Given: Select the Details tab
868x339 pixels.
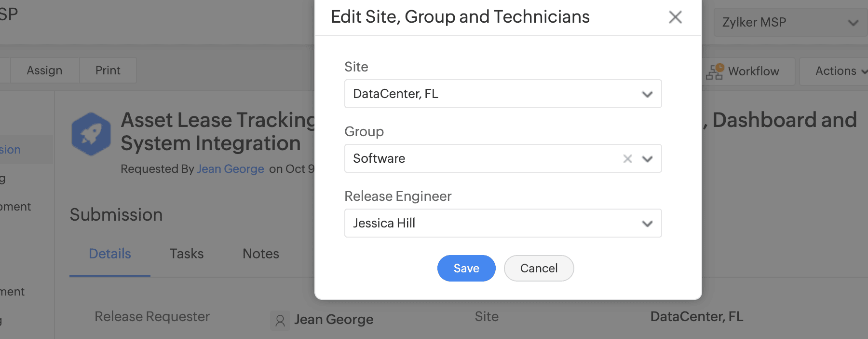Looking at the screenshot, I should click(110, 254).
